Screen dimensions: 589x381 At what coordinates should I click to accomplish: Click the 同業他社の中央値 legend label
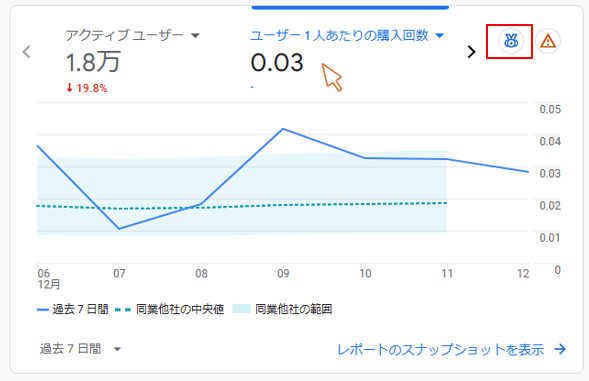pyautogui.click(x=180, y=310)
